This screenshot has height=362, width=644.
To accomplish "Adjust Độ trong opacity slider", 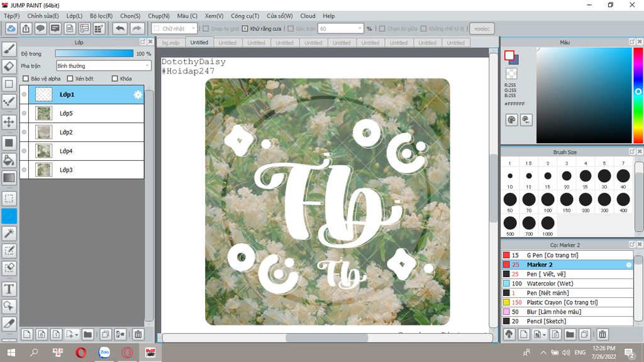I will point(94,54).
